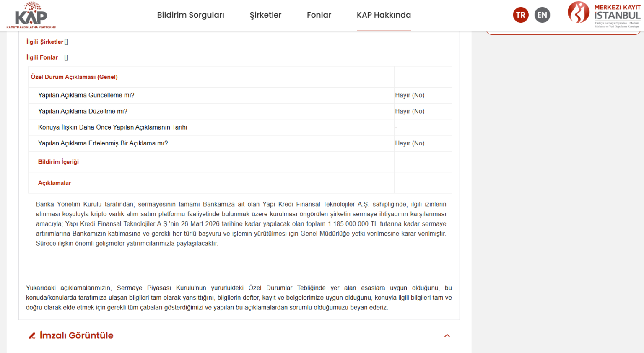Click Açıklamalar row heading
644x353 pixels.
point(55,183)
